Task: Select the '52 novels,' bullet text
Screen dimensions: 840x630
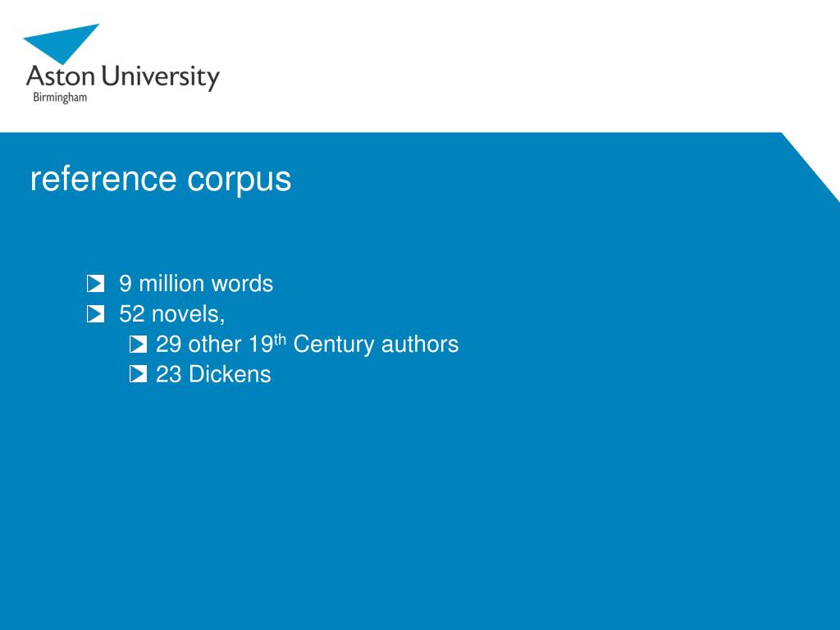Action: coord(172,314)
